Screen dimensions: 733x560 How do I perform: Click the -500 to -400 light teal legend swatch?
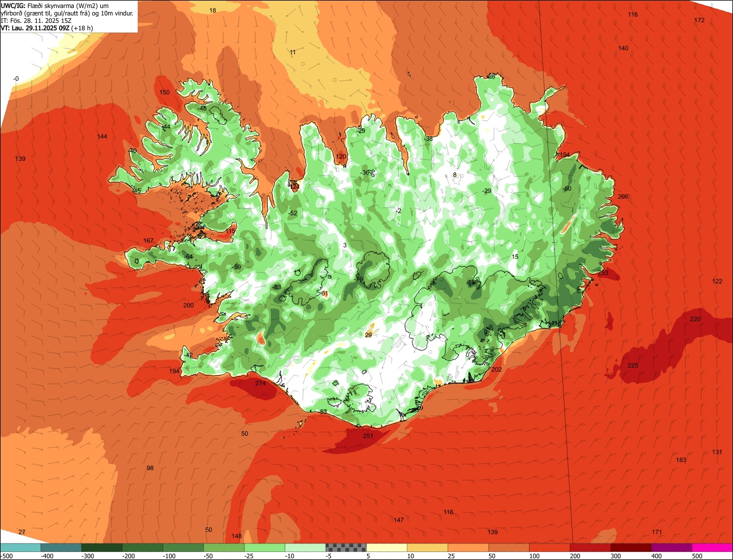[x=21, y=547]
